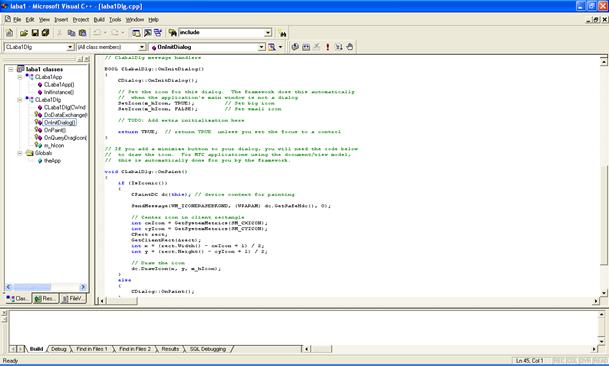Screen dimensions: 609x366
Task: Open the document icon menu left of File
Action: tap(8, 19)
